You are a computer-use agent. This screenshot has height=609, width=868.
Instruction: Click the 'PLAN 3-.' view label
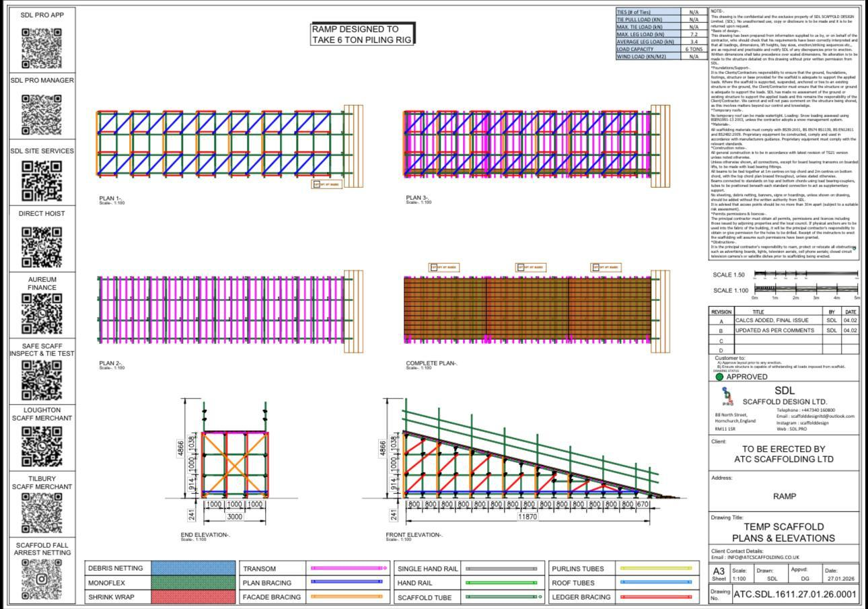click(x=418, y=198)
